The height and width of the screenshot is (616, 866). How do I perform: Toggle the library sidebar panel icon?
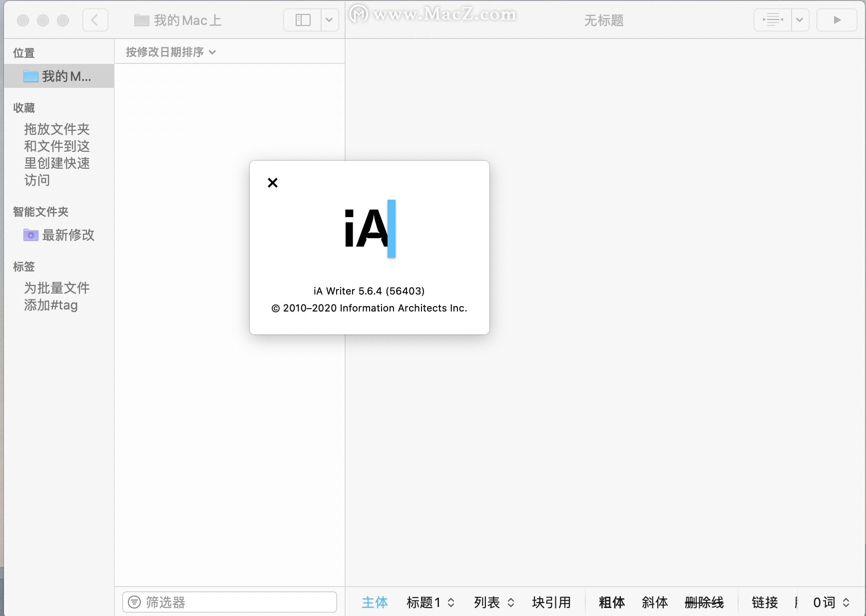(303, 20)
